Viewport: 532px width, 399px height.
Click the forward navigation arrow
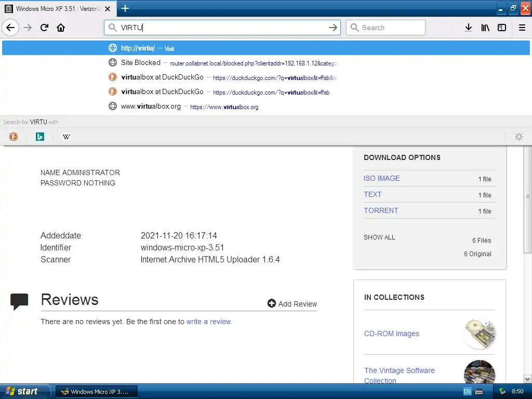pyautogui.click(x=28, y=28)
